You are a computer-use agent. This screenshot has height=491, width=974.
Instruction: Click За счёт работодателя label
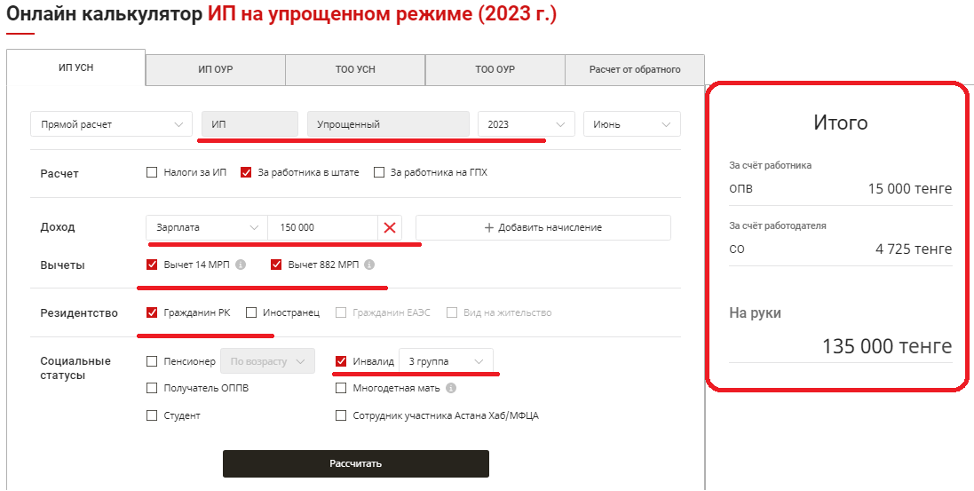click(778, 226)
